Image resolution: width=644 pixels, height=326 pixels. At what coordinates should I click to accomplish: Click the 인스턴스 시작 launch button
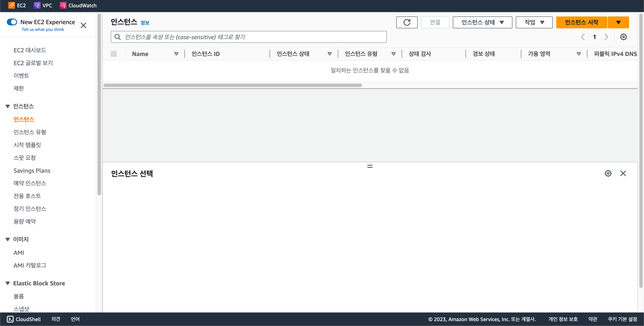pyautogui.click(x=581, y=23)
